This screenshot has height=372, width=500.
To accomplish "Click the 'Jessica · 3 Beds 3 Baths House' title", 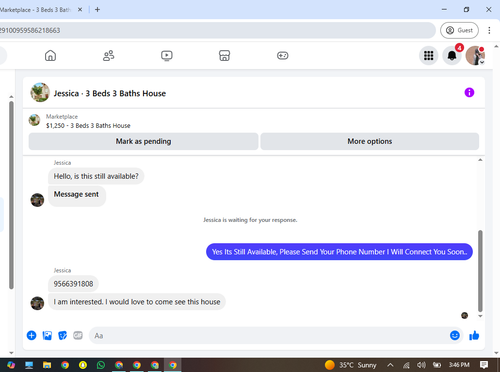I will (110, 93).
